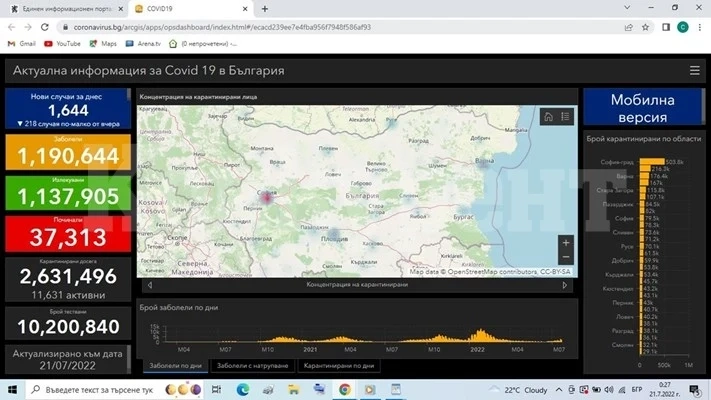The height and width of the screenshot is (400, 711).
Task: Share this page icon in address bar
Action: (628, 27)
